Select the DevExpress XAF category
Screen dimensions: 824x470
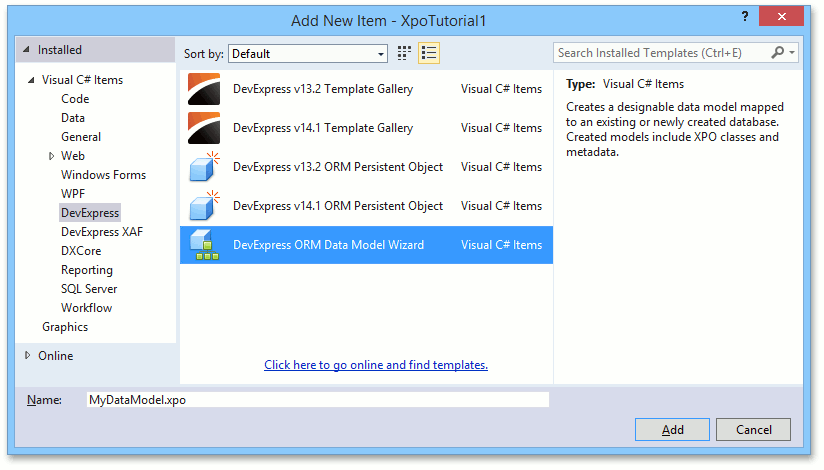click(x=101, y=232)
